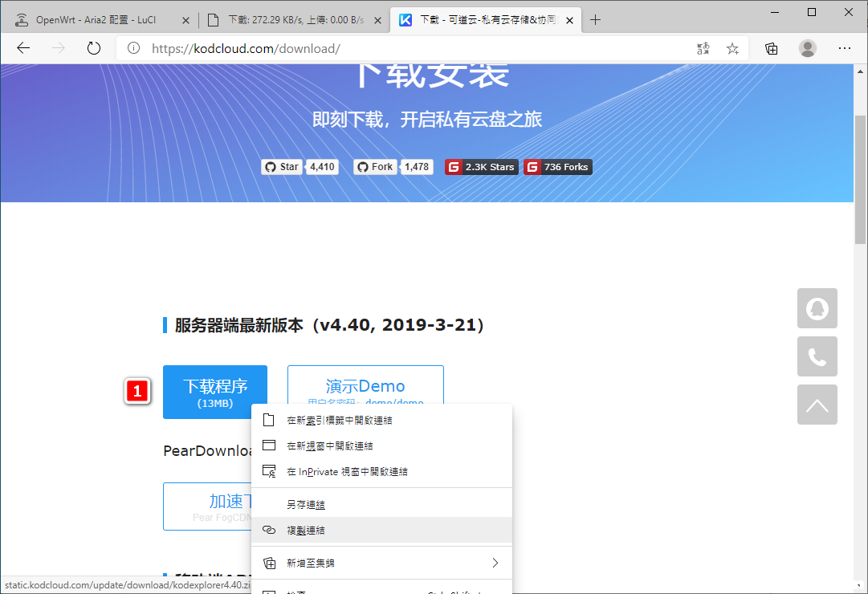
Task: Choose open link in new window
Action: pyautogui.click(x=382, y=445)
